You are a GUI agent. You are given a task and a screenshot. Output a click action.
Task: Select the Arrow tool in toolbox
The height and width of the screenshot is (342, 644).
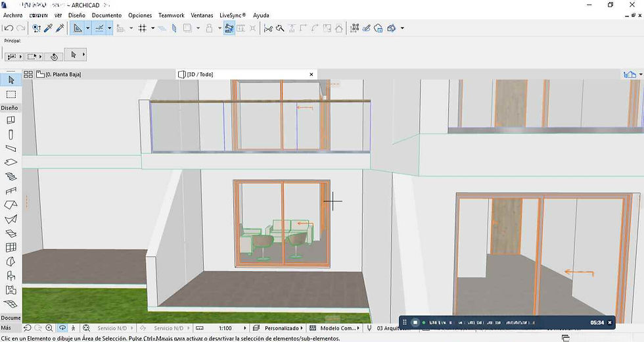11,80
